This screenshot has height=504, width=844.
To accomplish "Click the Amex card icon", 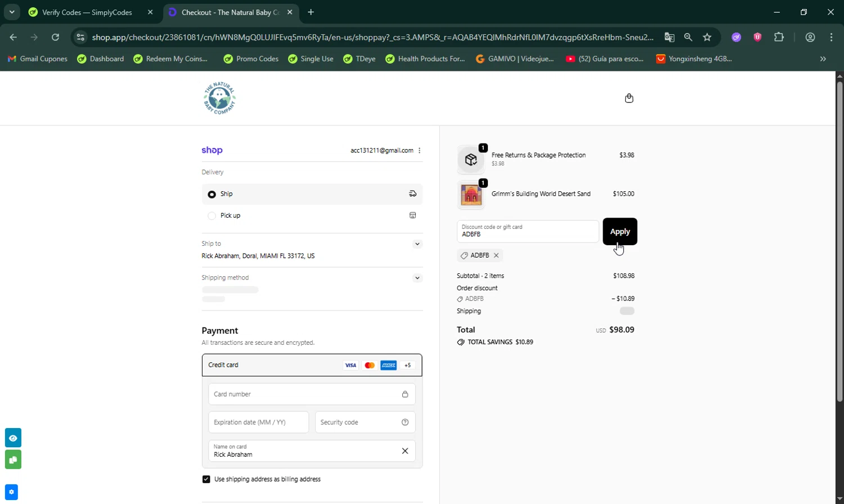I will [x=389, y=365].
